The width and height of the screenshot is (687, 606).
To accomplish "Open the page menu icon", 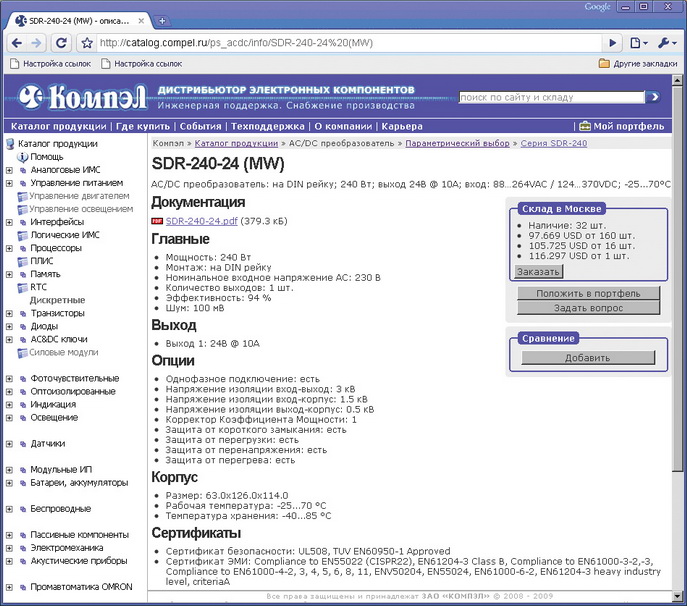I will tap(638, 43).
